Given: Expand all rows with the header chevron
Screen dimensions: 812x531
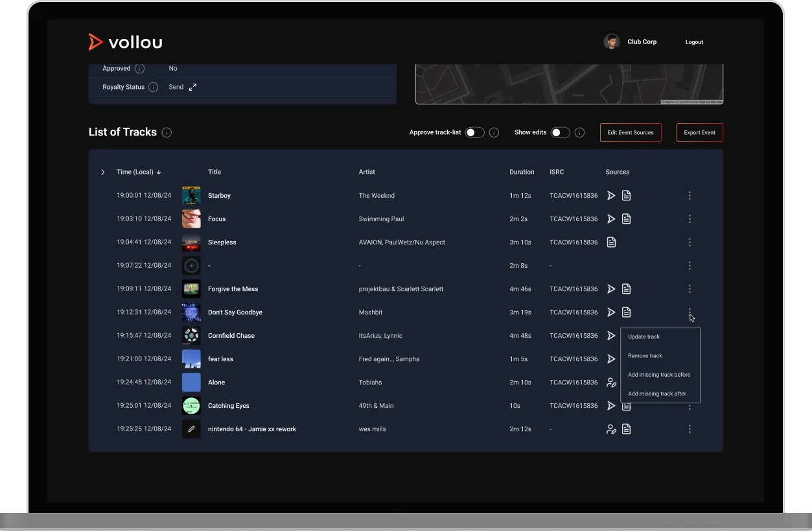Looking at the screenshot, I should click(x=102, y=172).
